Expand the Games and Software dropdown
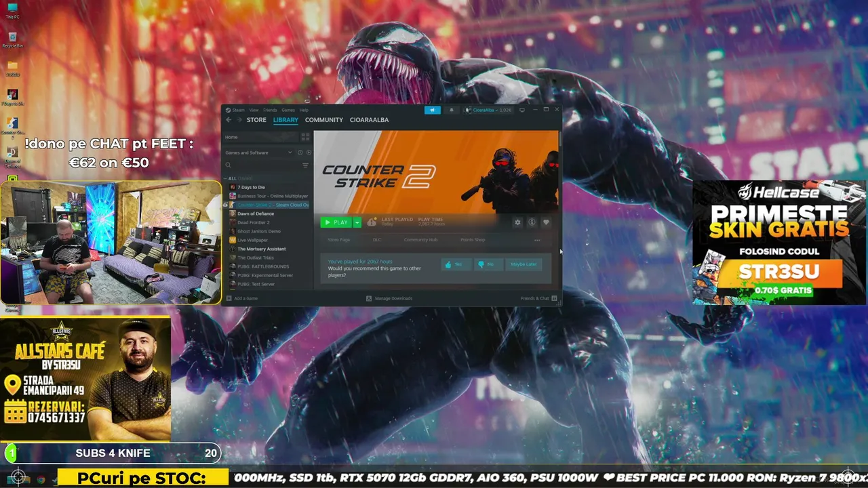 click(x=259, y=152)
